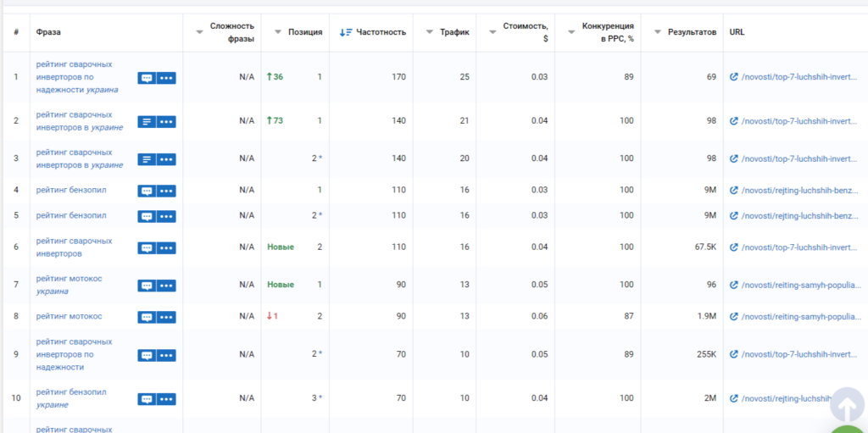Open phrase link in row 1
Screen dimensions: 868x433
[76, 76]
